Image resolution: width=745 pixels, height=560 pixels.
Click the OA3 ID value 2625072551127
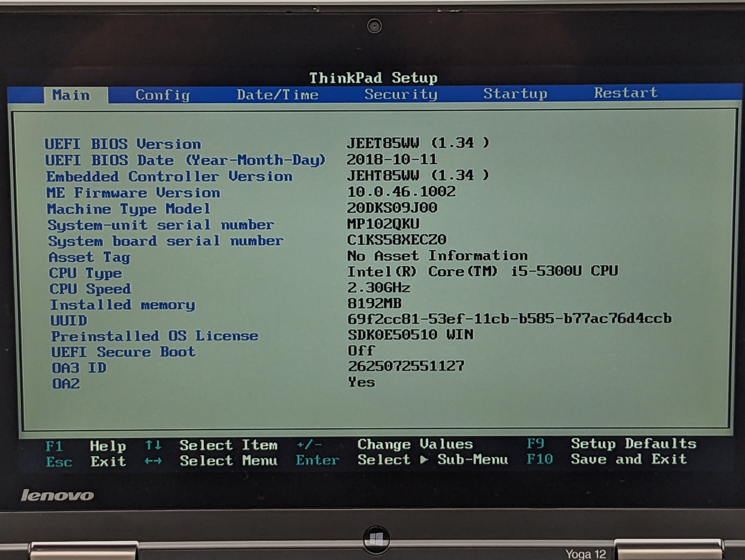(406, 366)
